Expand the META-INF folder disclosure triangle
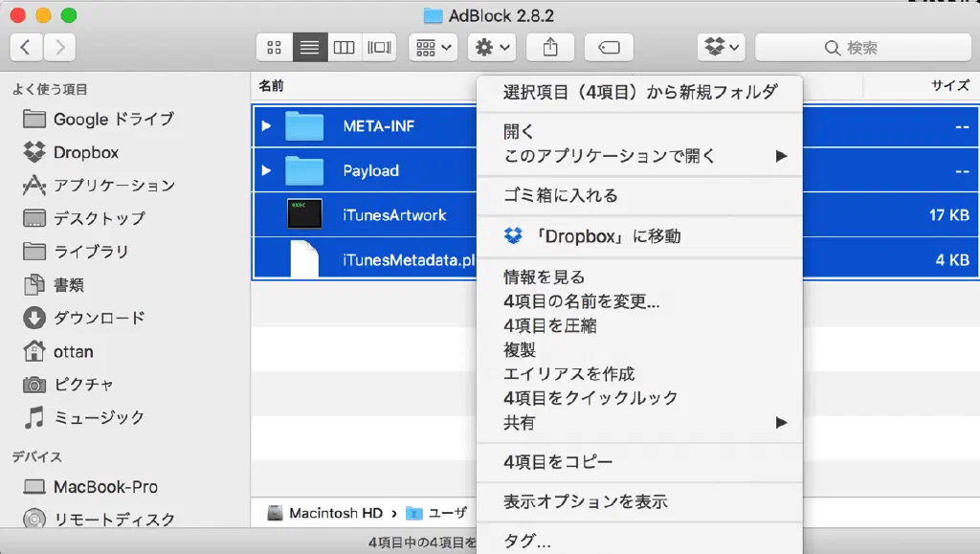 (x=267, y=126)
